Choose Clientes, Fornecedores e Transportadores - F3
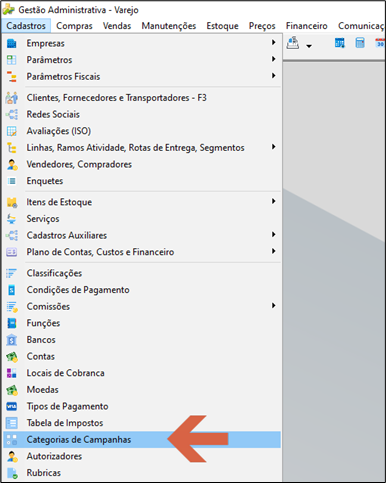The width and height of the screenshot is (386, 483). pyautogui.click(x=142, y=98)
